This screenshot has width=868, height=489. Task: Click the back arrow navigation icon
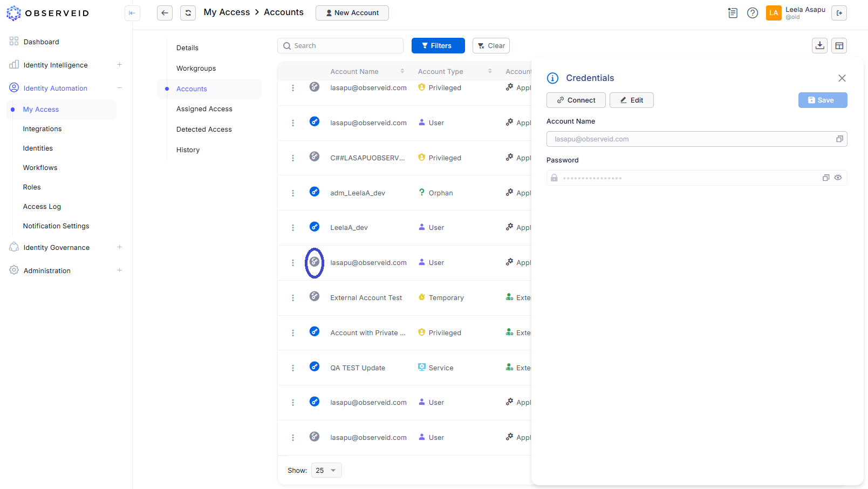coord(165,12)
